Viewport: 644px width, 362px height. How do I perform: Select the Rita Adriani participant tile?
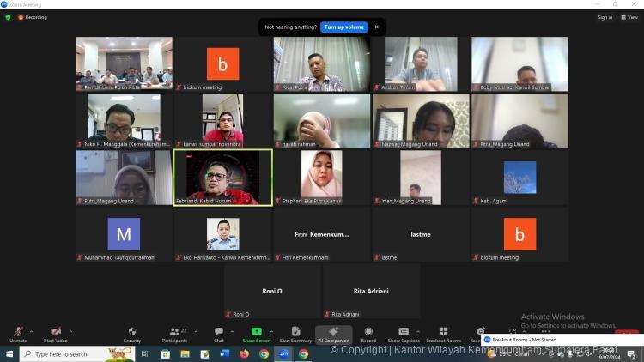tap(371, 291)
